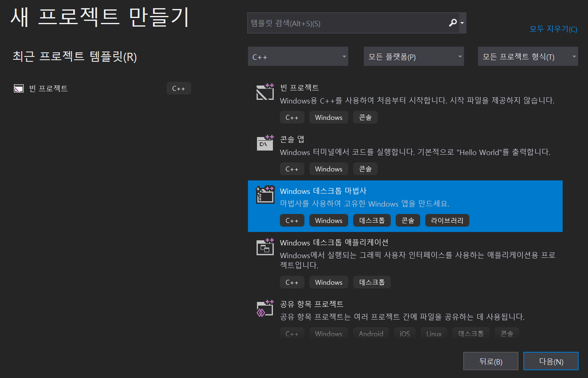The image size is (588, 378).
Task: Click the Linux tag on 공유 항목 프로젝트
Action: [434, 333]
